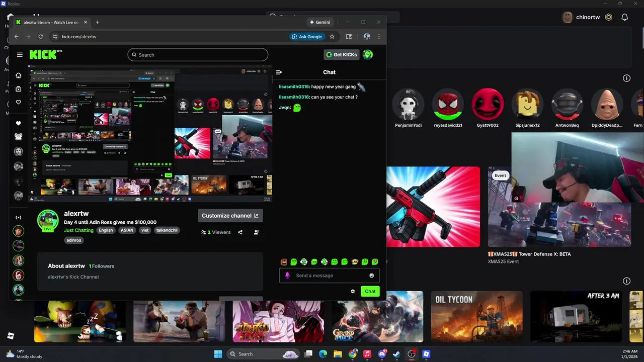Click the Just Chatting category link
Screen dimensions: 644x362
pyautogui.click(x=78, y=230)
